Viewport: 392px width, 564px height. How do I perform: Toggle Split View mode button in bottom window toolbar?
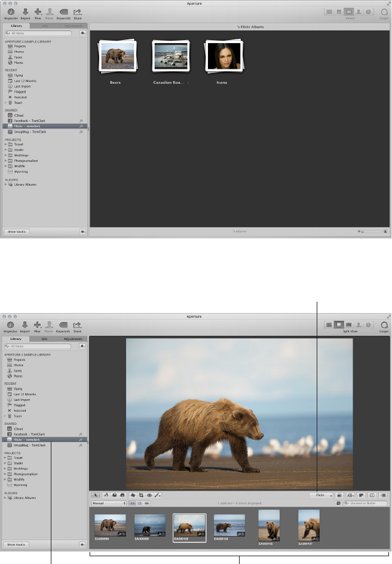(x=338, y=325)
